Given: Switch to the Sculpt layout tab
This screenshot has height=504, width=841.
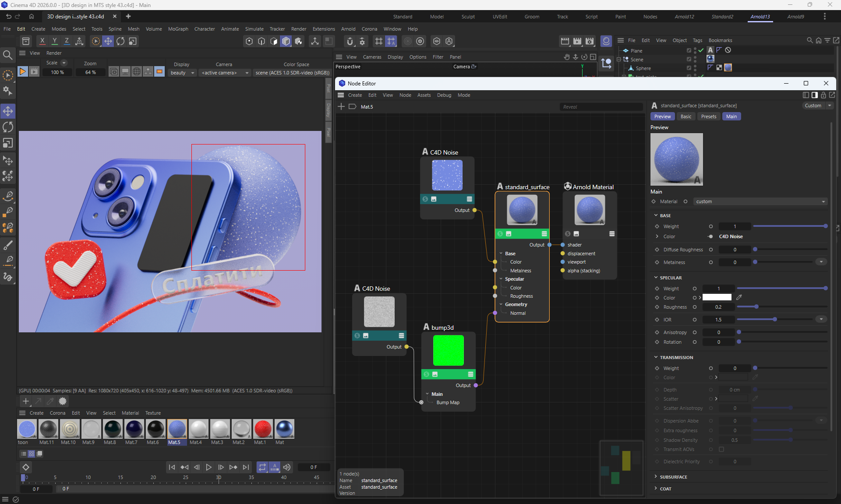Looking at the screenshot, I should [468, 17].
